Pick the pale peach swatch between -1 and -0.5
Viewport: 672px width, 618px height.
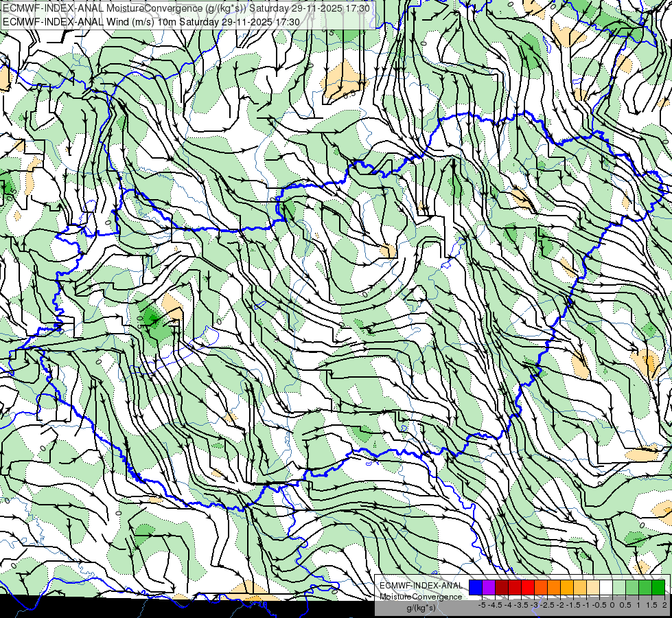593,587
